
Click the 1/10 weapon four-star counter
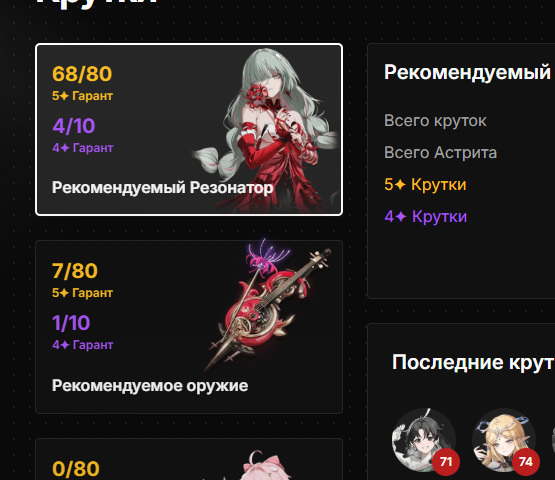[x=71, y=323]
